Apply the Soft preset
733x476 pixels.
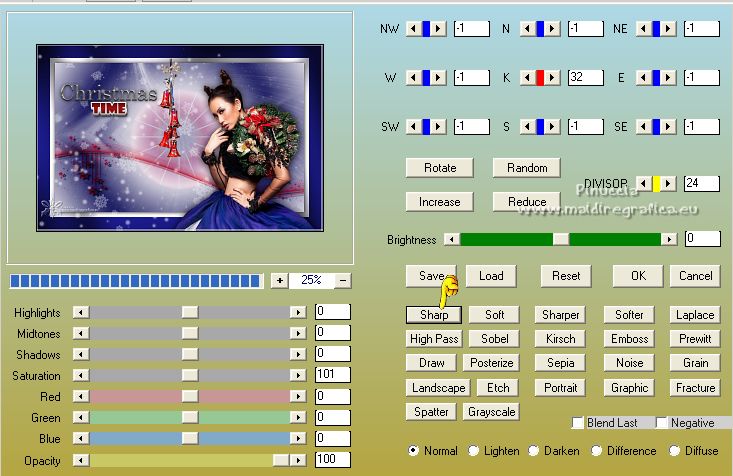[494, 315]
